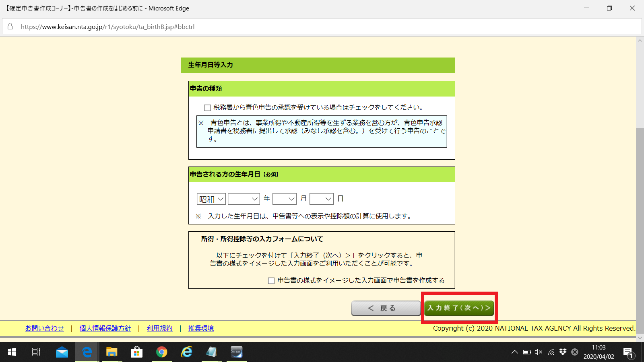Viewport: 644px width, 362px height.
Task: Open the Windows Start menu
Action: 12,352
